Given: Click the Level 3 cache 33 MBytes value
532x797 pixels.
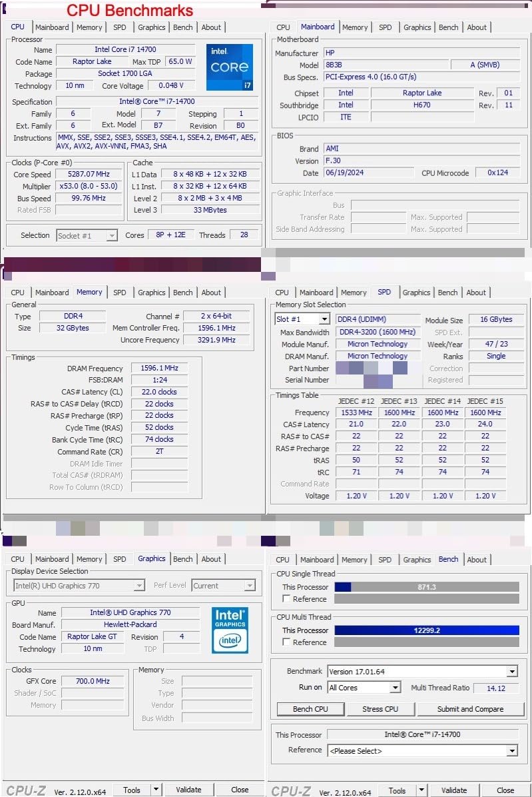Looking at the screenshot, I should (x=210, y=210).
